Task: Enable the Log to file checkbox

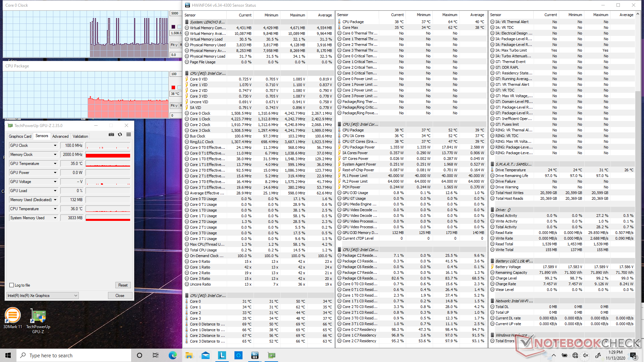Action: [x=12, y=285]
